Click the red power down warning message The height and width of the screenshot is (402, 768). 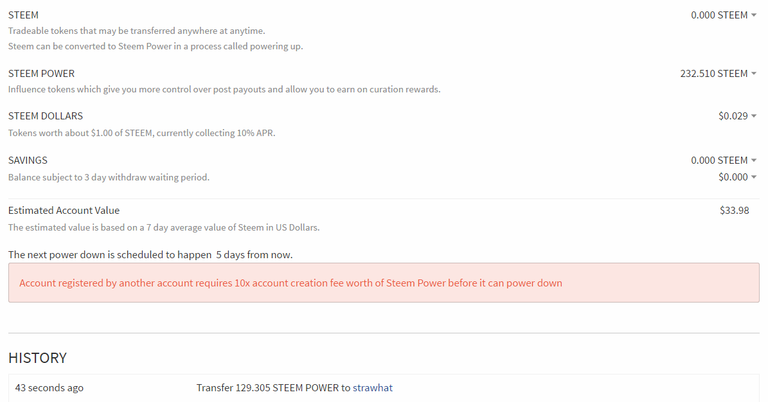pos(291,283)
